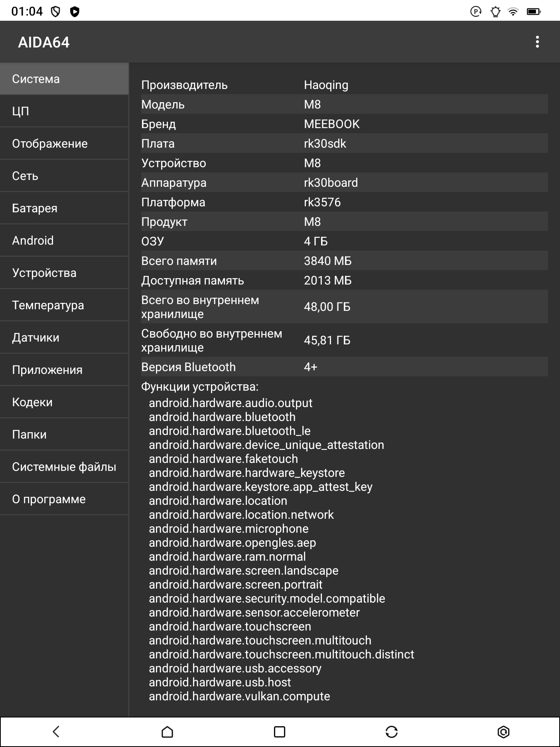Tap the lightbulb frontlight status icon
This screenshot has width=560, height=747.
(495, 12)
